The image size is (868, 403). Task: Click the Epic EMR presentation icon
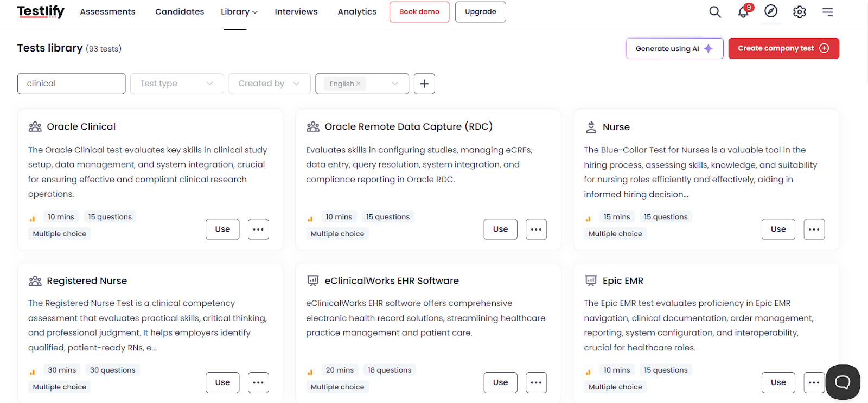591,280
